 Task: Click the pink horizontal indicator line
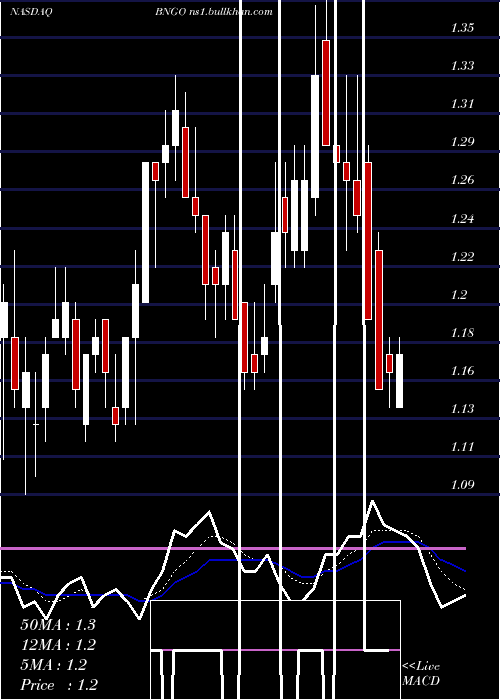232,548
